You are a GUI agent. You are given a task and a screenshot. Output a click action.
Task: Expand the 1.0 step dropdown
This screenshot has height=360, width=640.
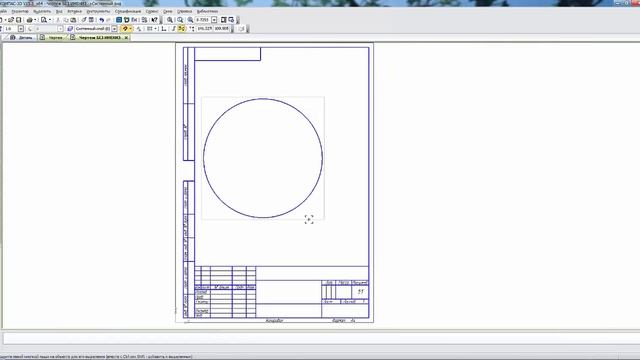tap(21, 29)
